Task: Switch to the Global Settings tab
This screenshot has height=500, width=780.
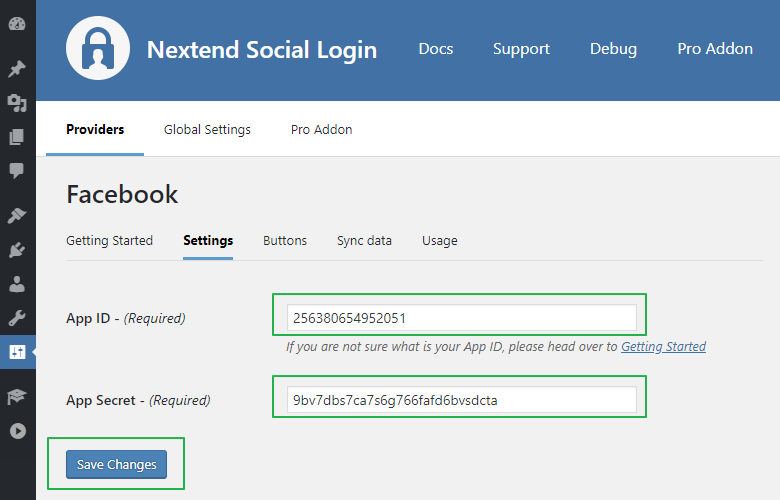Action: pyautogui.click(x=207, y=130)
